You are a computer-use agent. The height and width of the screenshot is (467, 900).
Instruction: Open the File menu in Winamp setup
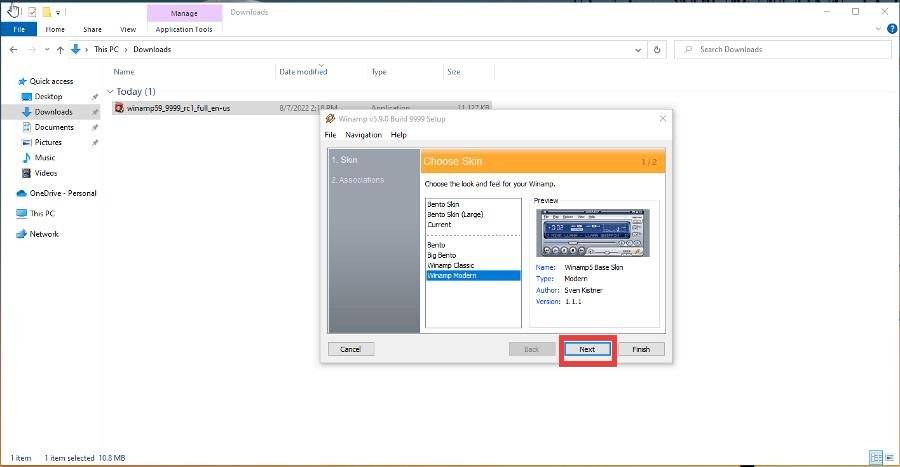tap(331, 135)
